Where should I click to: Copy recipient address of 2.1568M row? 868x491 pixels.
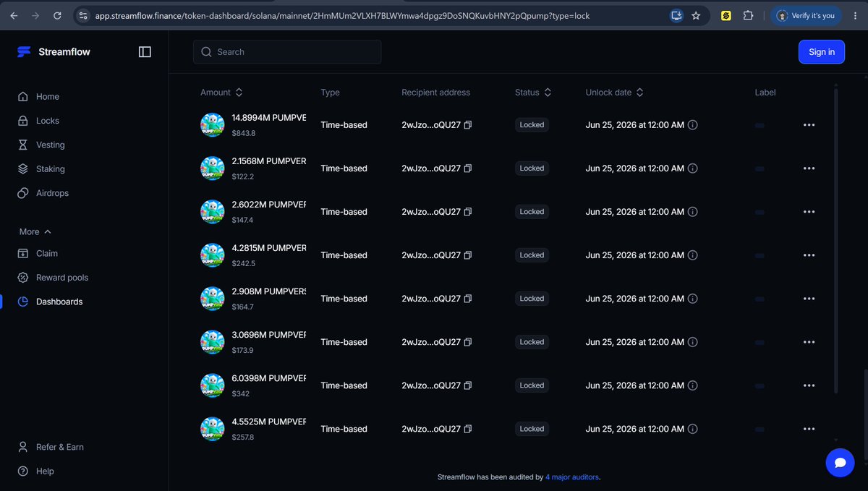coord(468,168)
